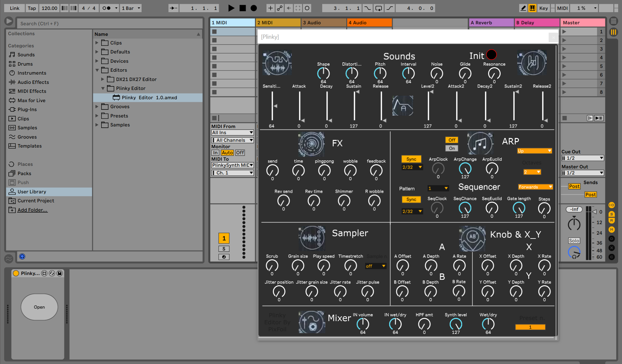Open the Key map mode button

click(544, 8)
